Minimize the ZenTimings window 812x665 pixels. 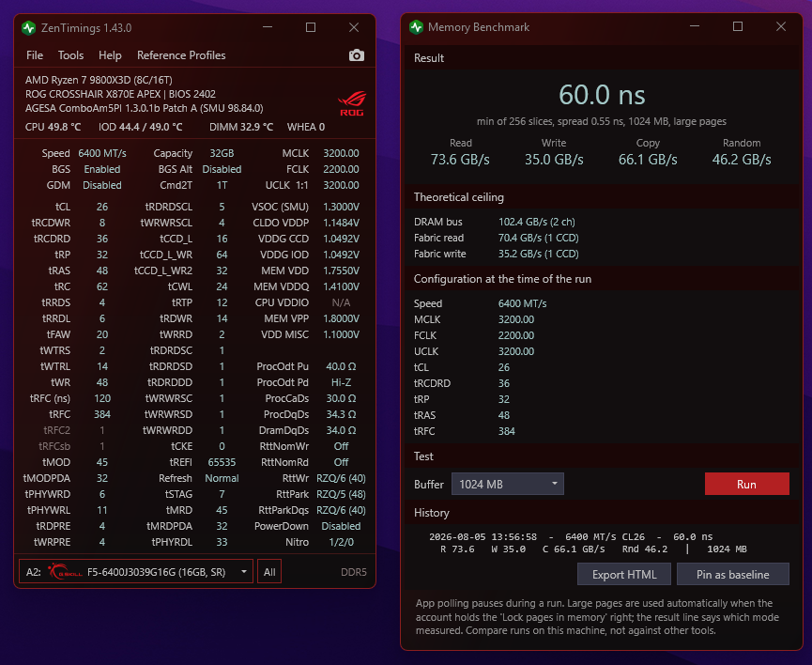(x=268, y=27)
